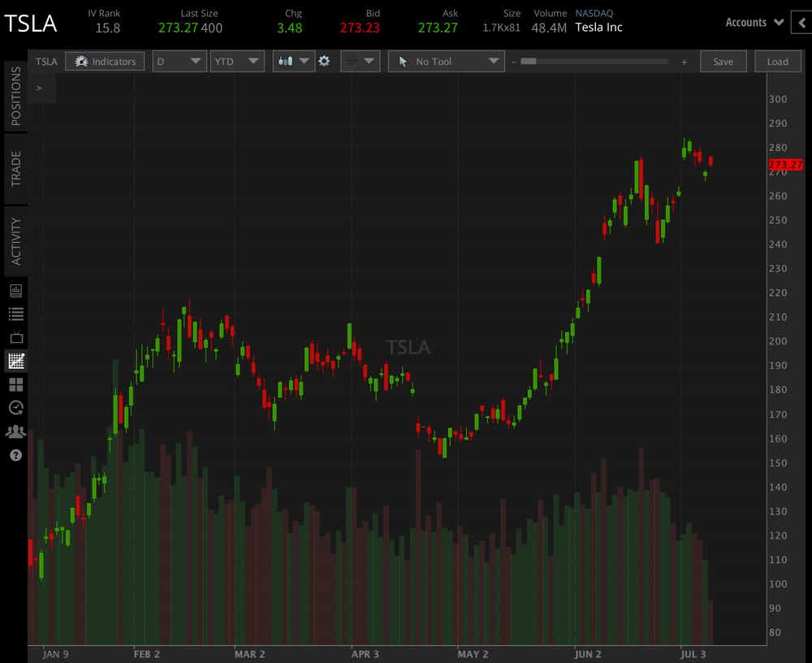The image size is (812, 663).
Task: Open the No Tool drawing selector
Action: (x=447, y=61)
